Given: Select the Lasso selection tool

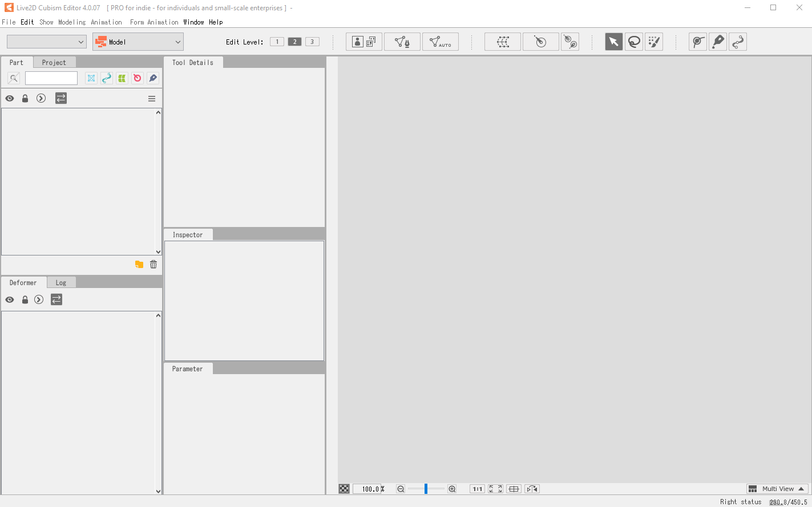Looking at the screenshot, I should [x=633, y=42].
